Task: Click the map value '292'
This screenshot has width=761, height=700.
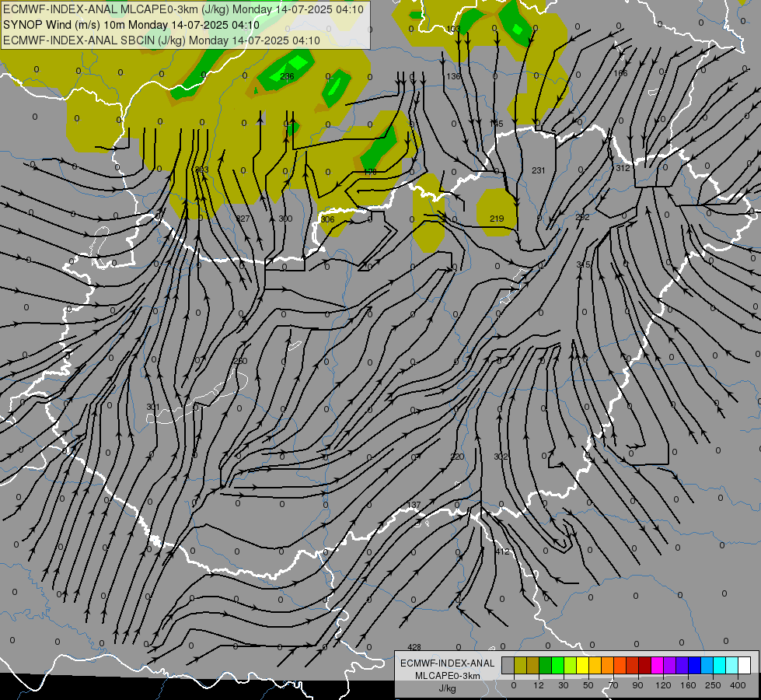Action: pyautogui.click(x=582, y=217)
